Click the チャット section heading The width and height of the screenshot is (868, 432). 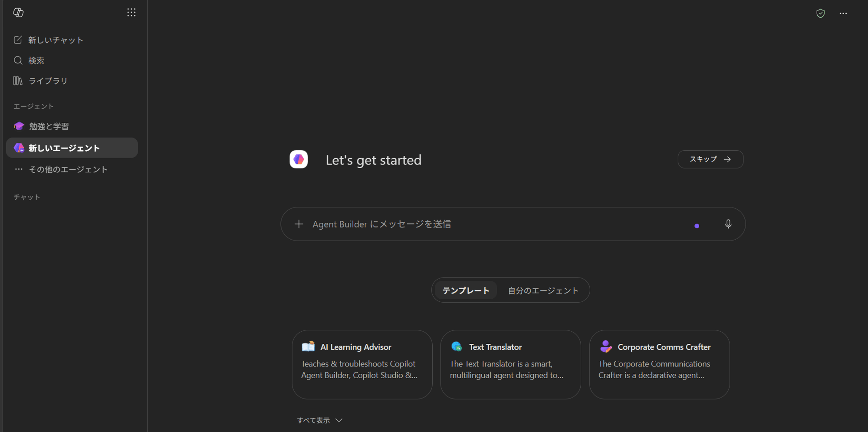26,197
